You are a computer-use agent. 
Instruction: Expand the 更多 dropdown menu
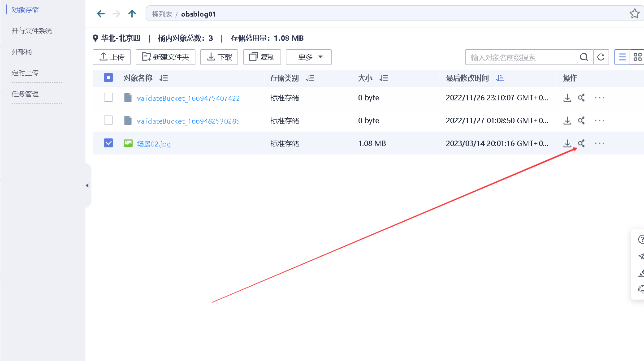click(309, 57)
